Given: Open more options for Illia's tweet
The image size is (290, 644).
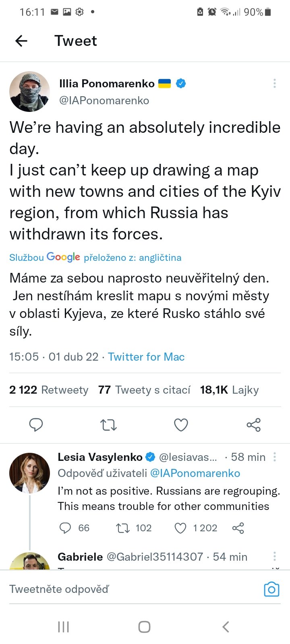Looking at the screenshot, I should 274,83.
